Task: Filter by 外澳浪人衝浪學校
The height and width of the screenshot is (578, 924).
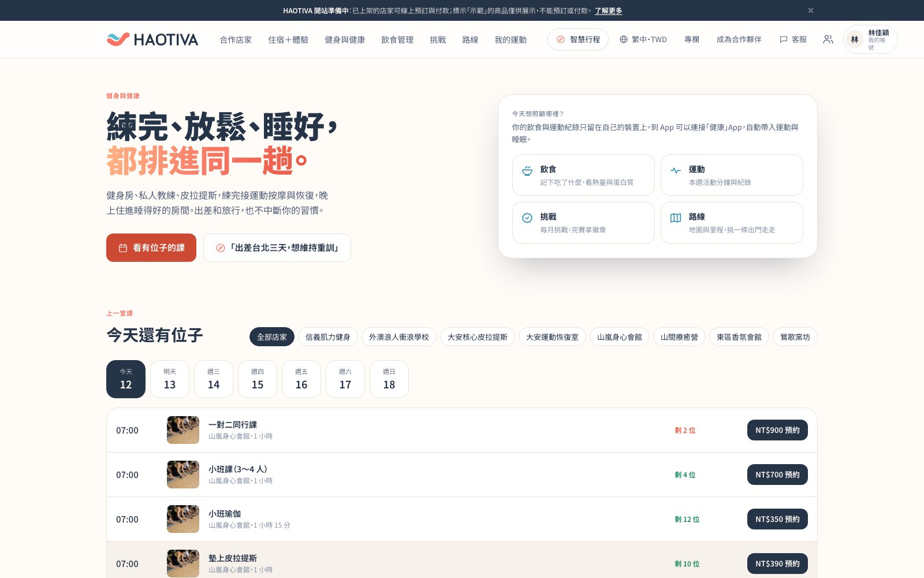Action: click(x=399, y=337)
